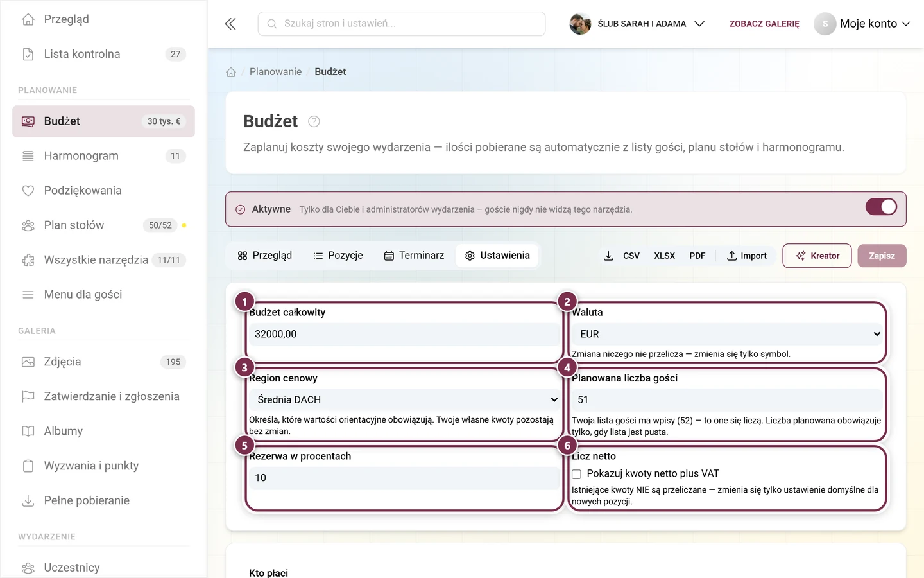Click the Harmonogram list icon in sidebar
Image resolution: width=924 pixels, height=578 pixels.
tap(28, 156)
